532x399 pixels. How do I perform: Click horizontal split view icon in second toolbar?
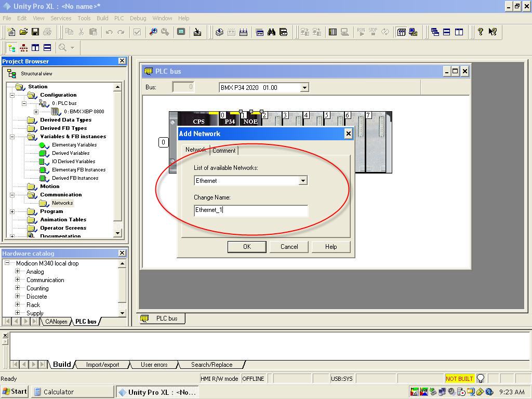47,48
